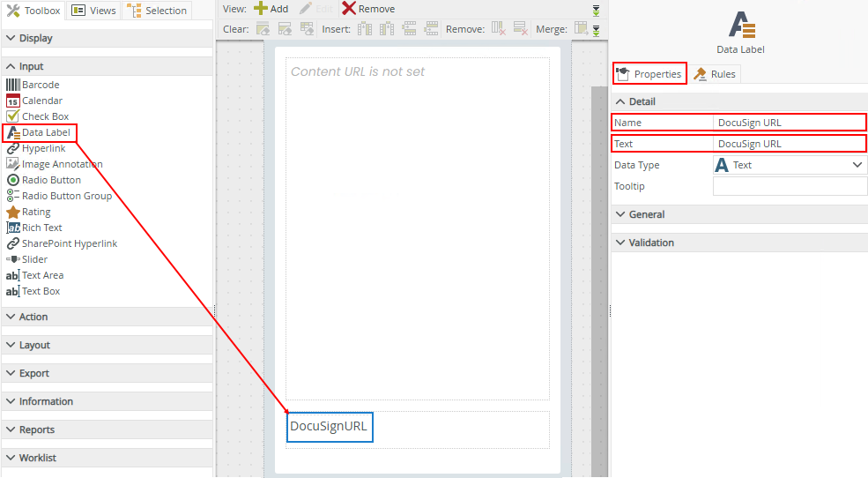Expand the Information section

pos(108,401)
